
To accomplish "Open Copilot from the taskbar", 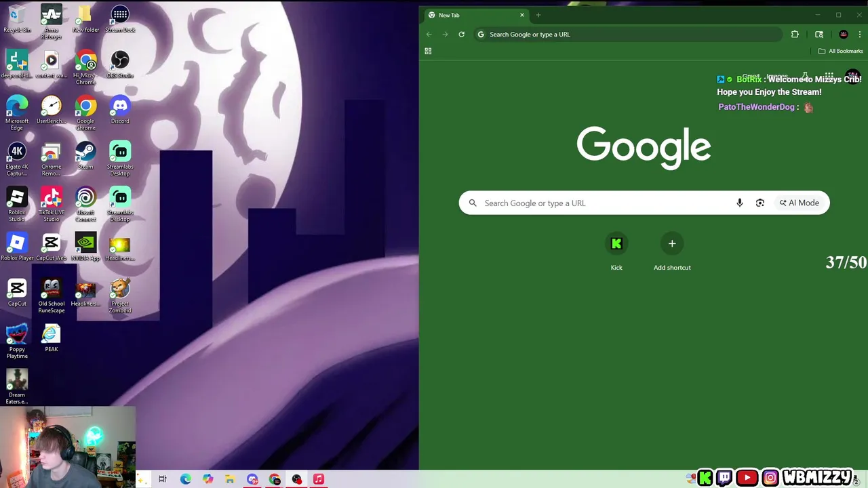I will pyautogui.click(x=208, y=479).
